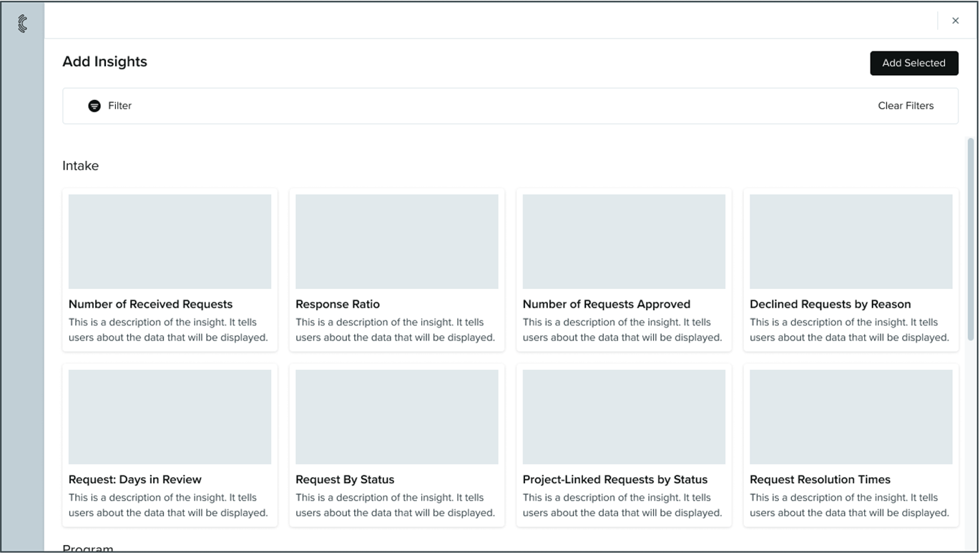This screenshot has width=980, height=555.
Task: Select the Number of Received Requests thumbnail
Action: 170,242
